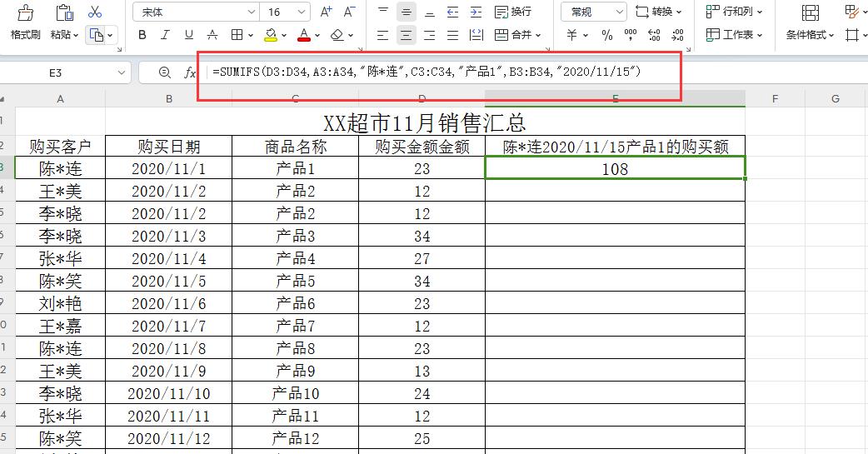
Task: Click the 产品12 cell
Action: 295,438
